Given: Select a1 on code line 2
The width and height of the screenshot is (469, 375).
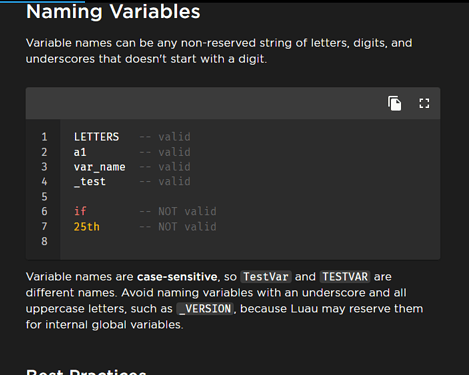Looking at the screenshot, I should pos(80,152).
